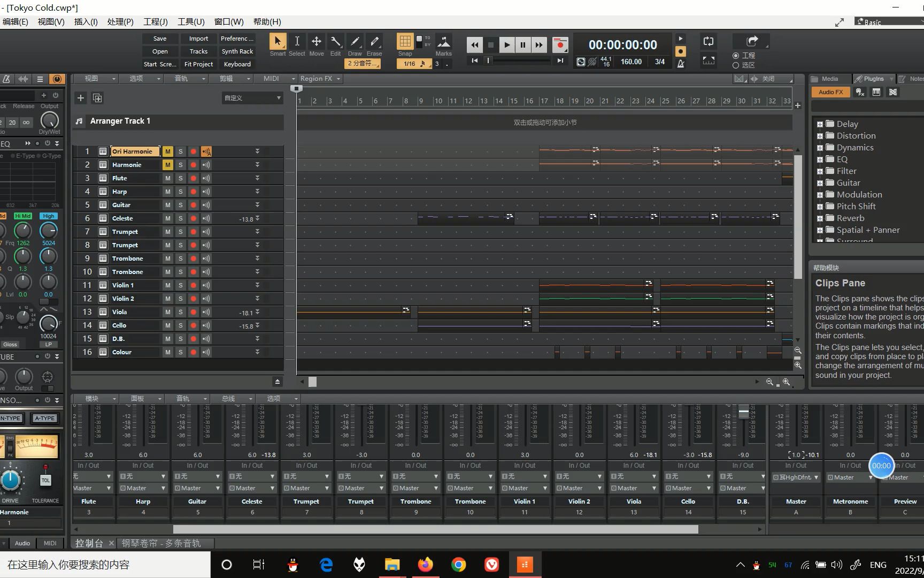Open the Marks metronome icon

click(x=443, y=41)
